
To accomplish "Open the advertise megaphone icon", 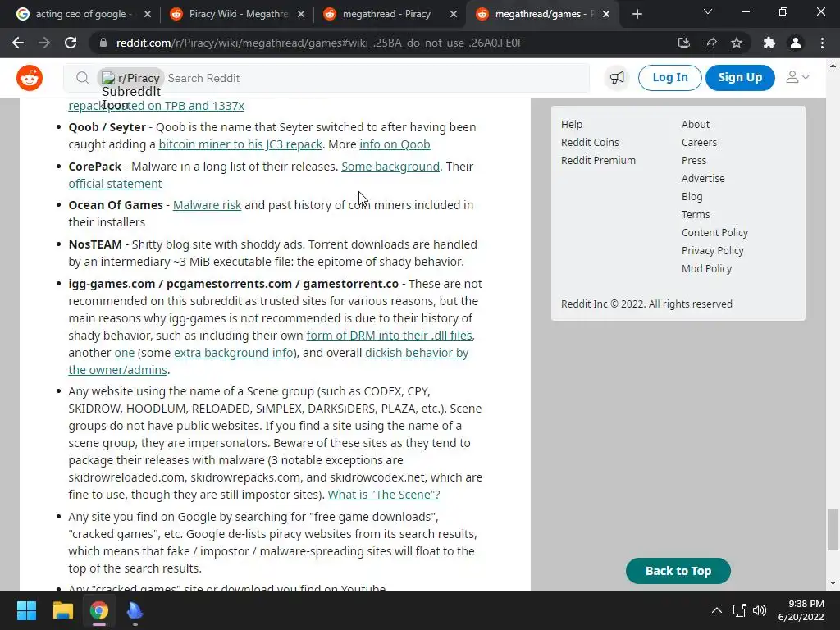I will (617, 78).
